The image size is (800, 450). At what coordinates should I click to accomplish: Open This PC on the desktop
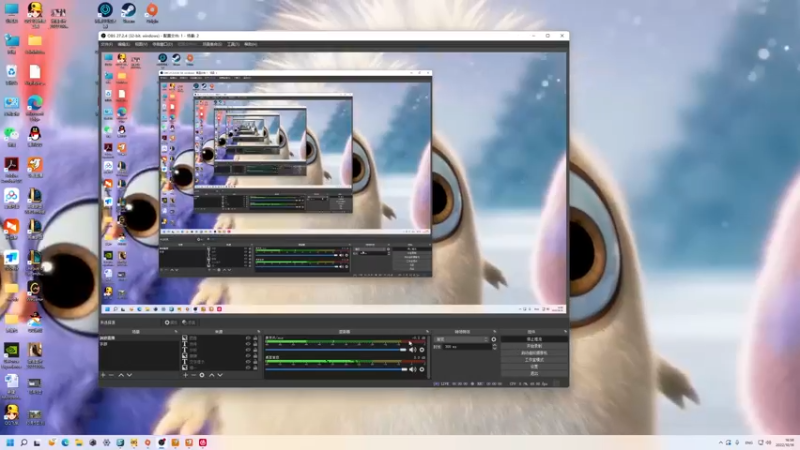coord(11,13)
